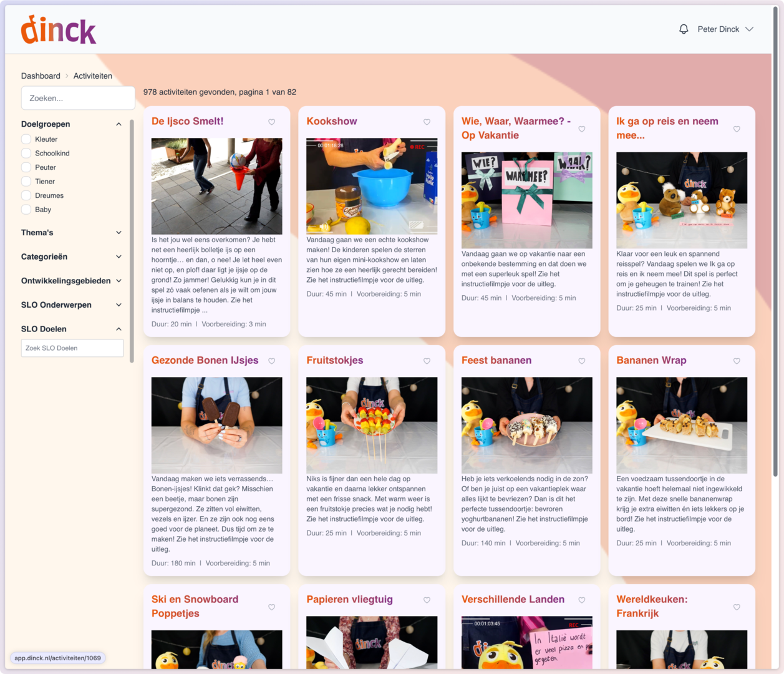Image resolution: width=784 pixels, height=674 pixels.
Task: Favorite the De Ijsco Smelt! activity
Action: [x=272, y=122]
